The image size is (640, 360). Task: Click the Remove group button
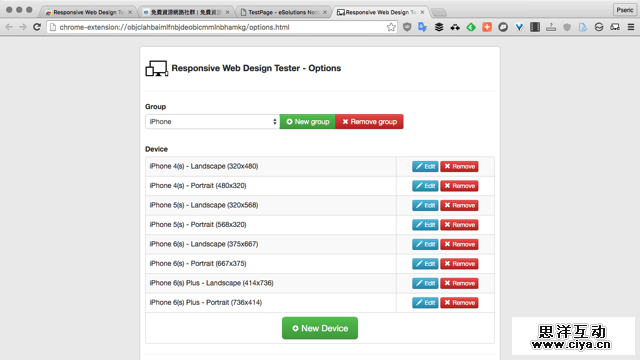click(369, 122)
